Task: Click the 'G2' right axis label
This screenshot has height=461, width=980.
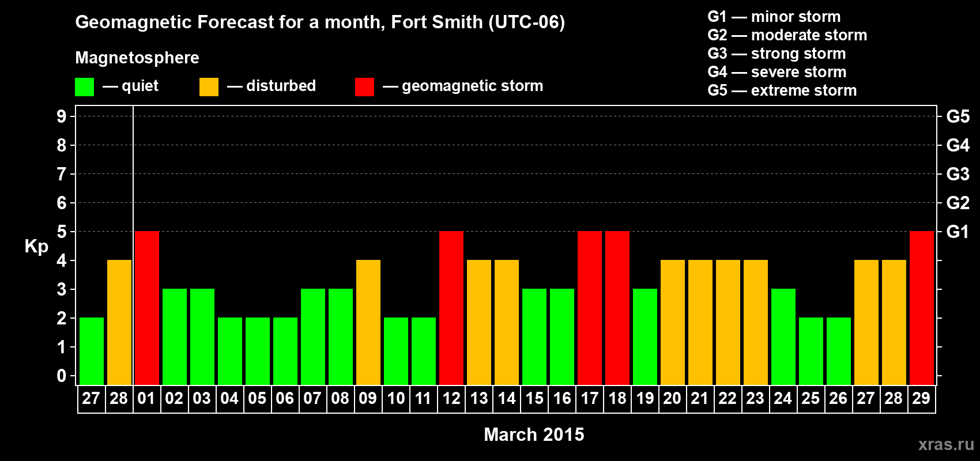Action: coord(958,203)
